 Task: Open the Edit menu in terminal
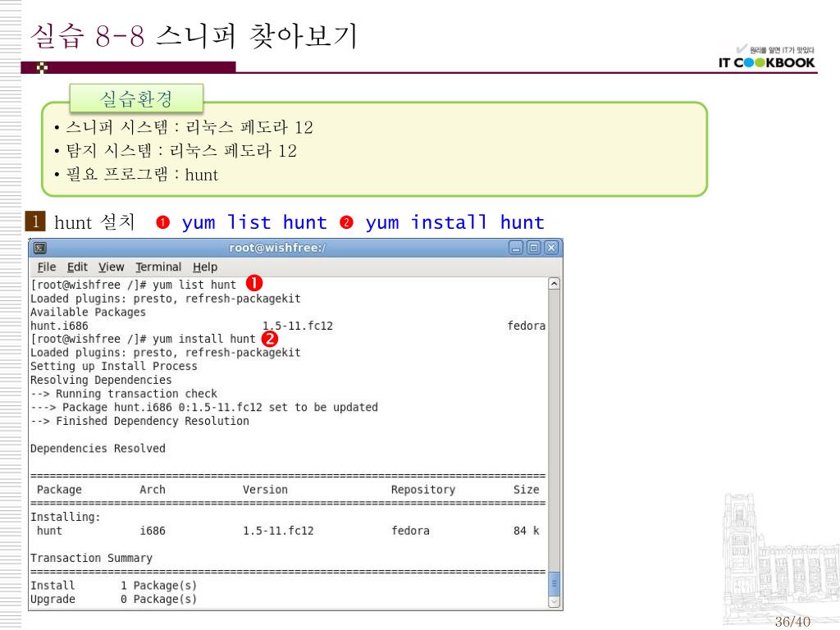point(77,267)
